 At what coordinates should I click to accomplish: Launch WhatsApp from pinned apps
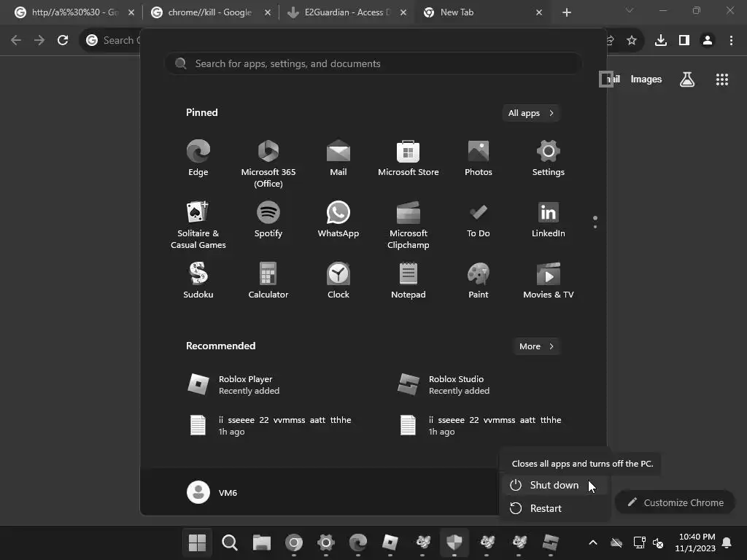(338, 219)
